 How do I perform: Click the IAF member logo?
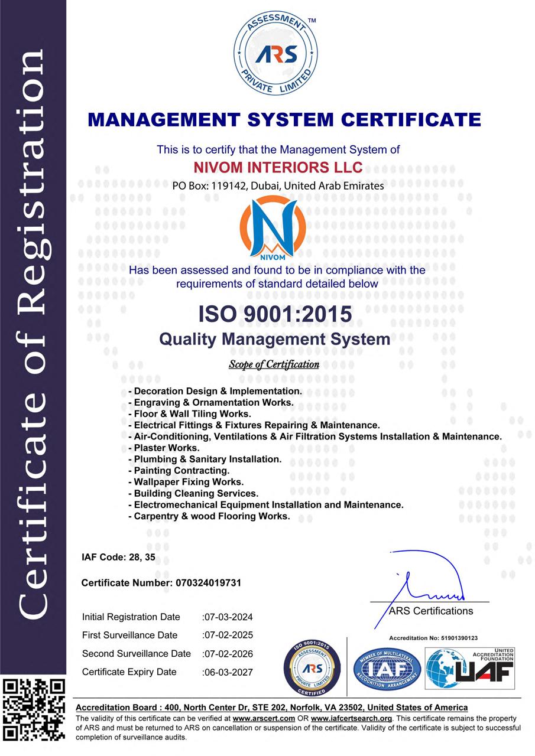[387, 670]
